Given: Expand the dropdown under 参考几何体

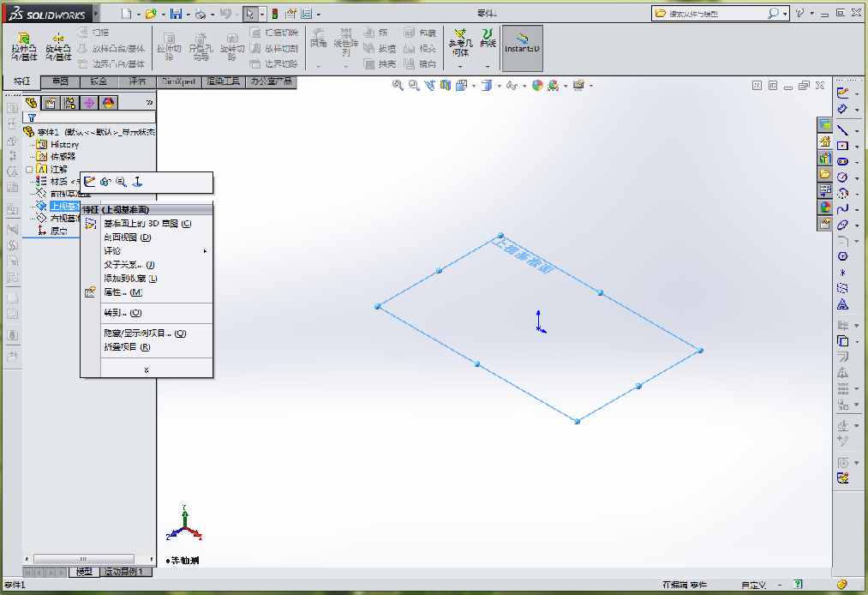Looking at the screenshot, I should (x=460, y=67).
